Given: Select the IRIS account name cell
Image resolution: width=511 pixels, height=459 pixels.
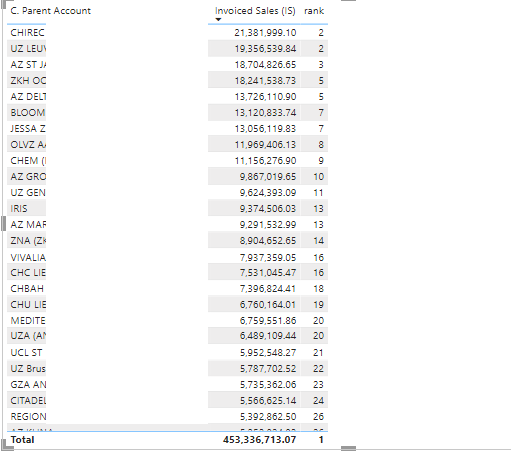Looking at the screenshot, I should click(x=19, y=209).
